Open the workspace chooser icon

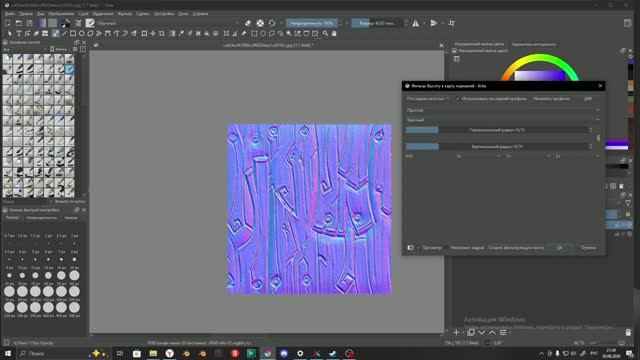tap(627, 23)
